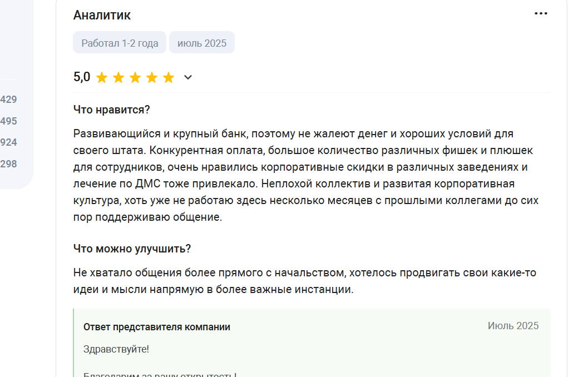Click the 924 count in the sidebar

pyautogui.click(x=8, y=142)
